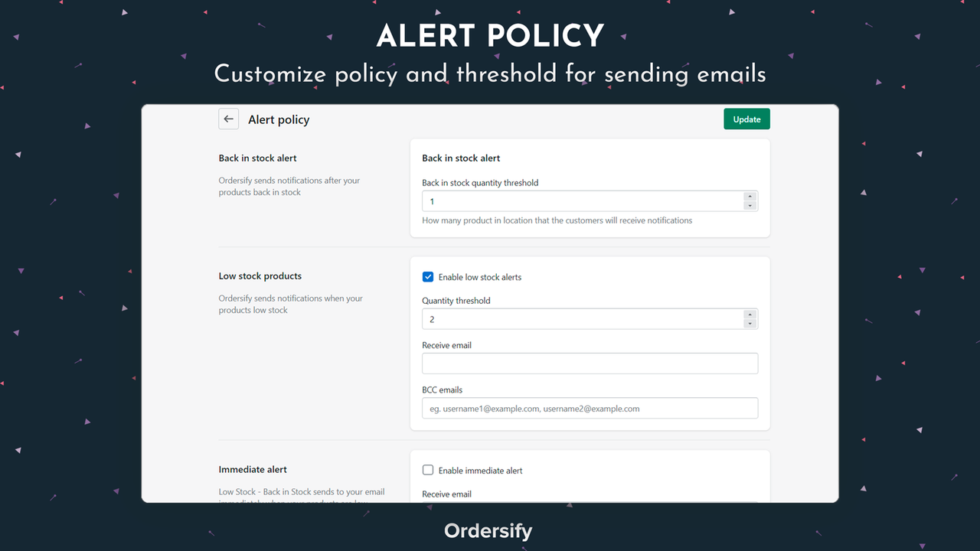Viewport: 980px width, 551px height.
Task: Select the Low stock products description text
Action: pos(290,304)
